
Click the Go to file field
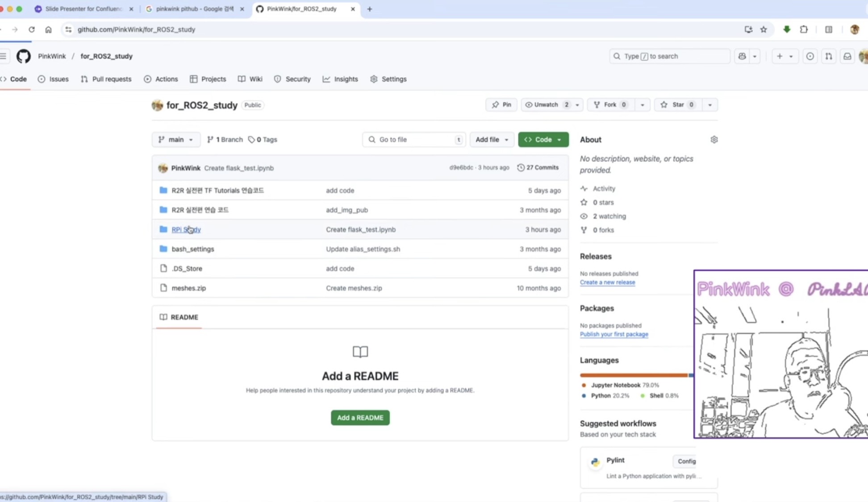coord(413,140)
